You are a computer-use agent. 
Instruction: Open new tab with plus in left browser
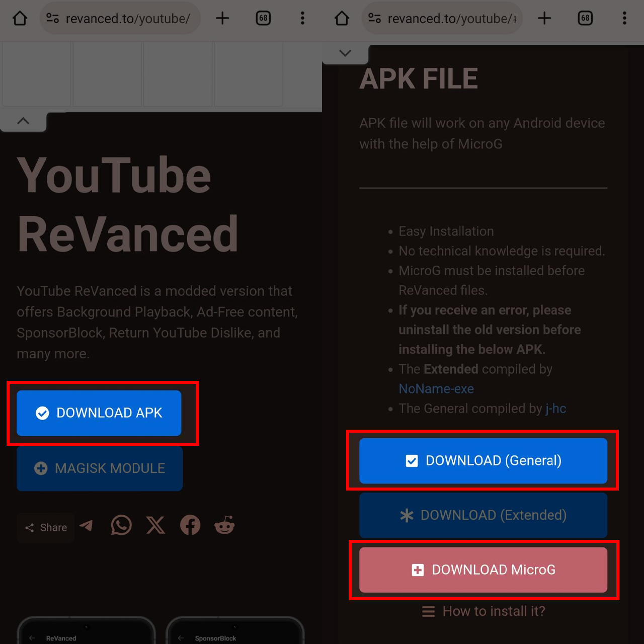tap(222, 19)
